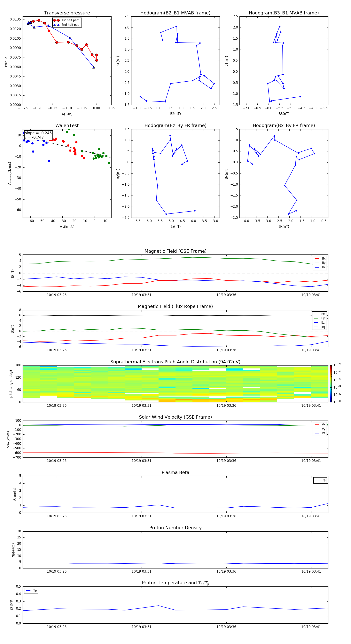Click the 'Tp' legend entry
The image size is (351, 644).
[x=31, y=591]
